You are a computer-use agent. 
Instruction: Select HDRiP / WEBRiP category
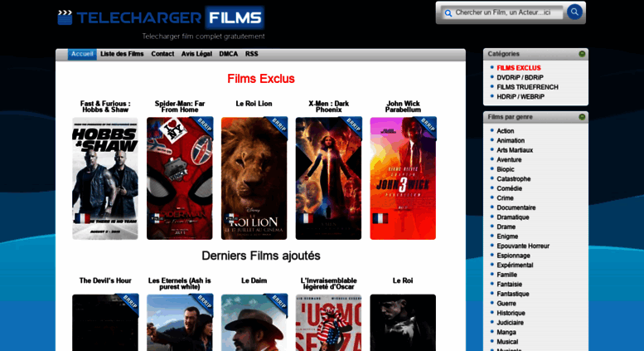pos(521,96)
